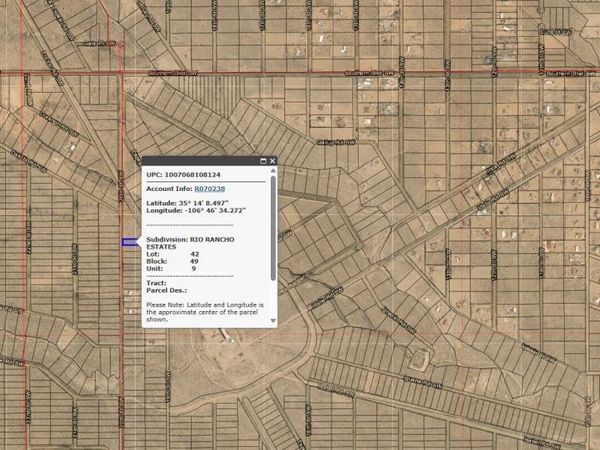Click the Subdivision: RIO RANCHO ESTATES text

tap(190, 243)
